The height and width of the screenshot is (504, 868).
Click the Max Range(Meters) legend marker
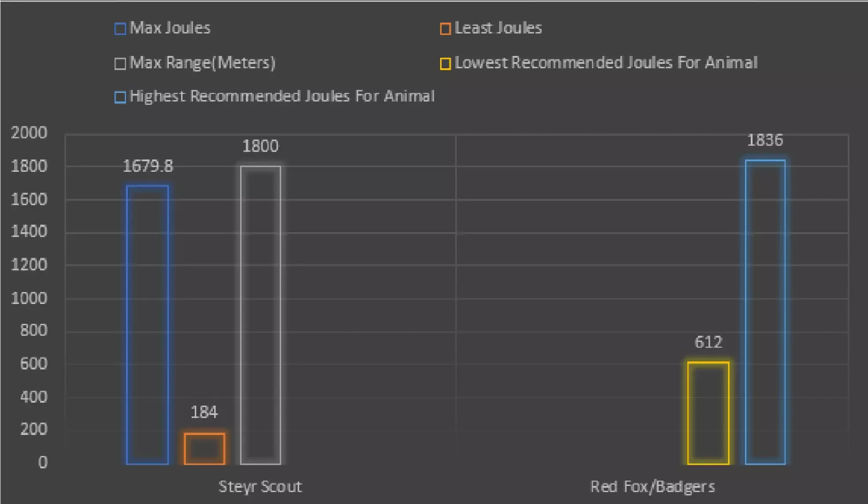coord(120,64)
